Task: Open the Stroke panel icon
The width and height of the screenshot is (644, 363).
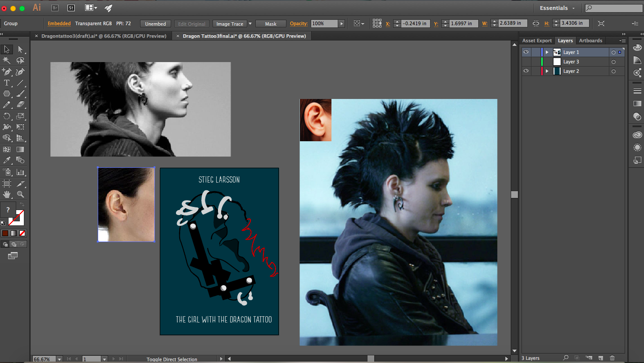Action: click(637, 91)
